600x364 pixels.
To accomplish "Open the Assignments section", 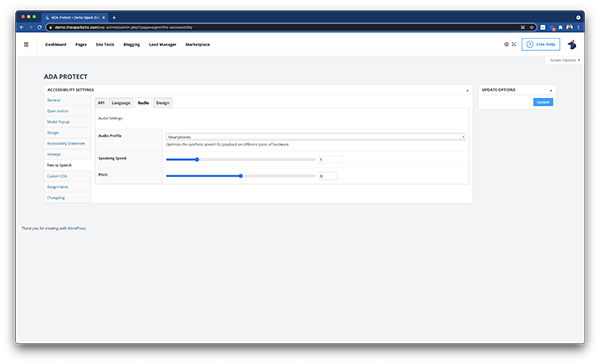I will tap(57, 187).
